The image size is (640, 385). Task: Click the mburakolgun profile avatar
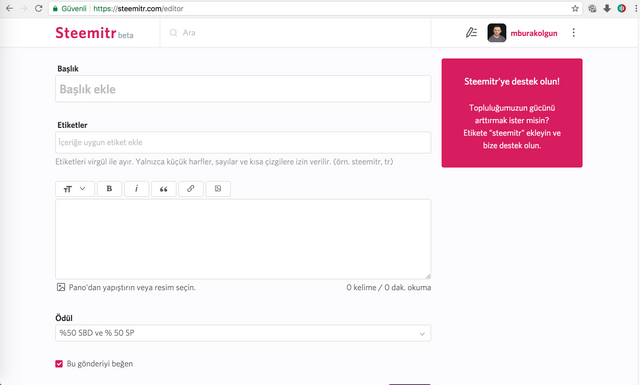tap(497, 33)
